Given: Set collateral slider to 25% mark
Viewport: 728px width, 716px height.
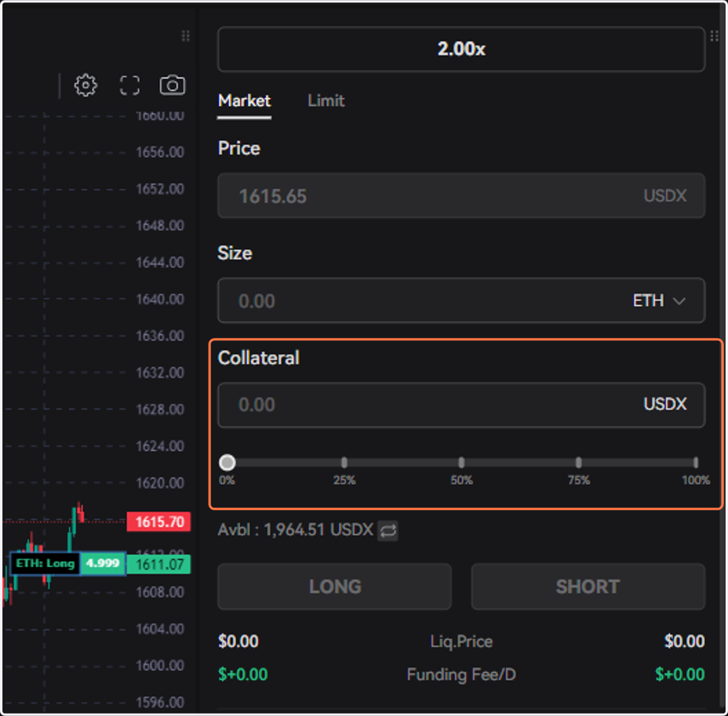Looking at the screenshot, I should 344,463.
